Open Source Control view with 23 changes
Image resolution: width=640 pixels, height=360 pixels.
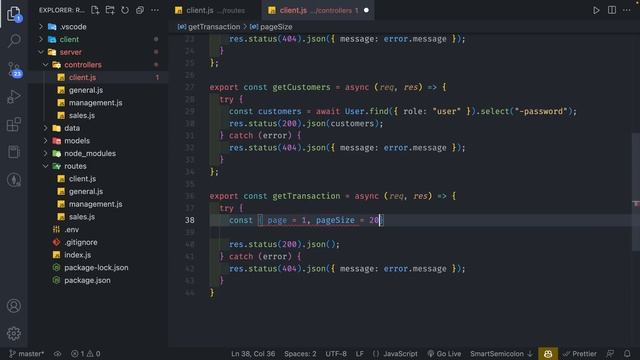[x=14, y=69]
